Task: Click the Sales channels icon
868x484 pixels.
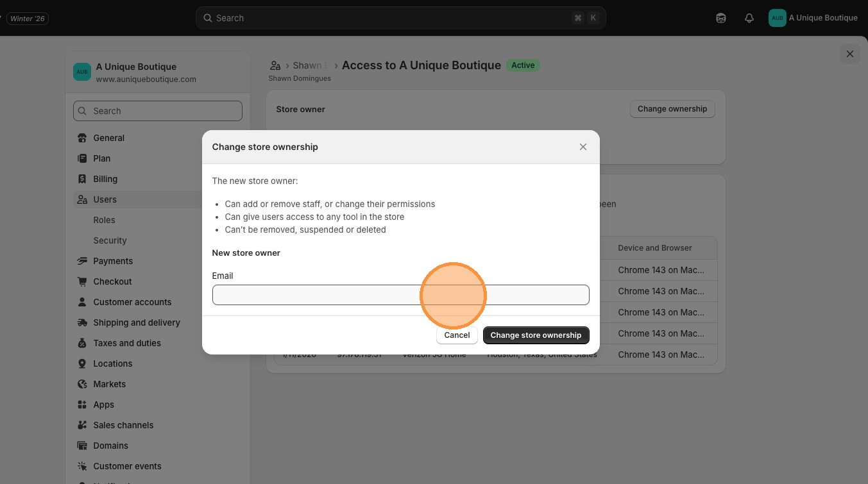Action: click(82, 425)
